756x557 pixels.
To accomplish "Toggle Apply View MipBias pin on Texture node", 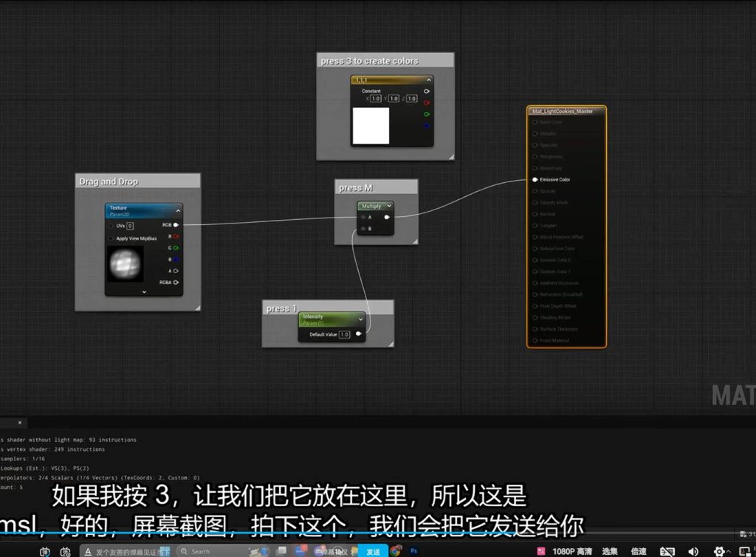I will [x=111, y=238].
